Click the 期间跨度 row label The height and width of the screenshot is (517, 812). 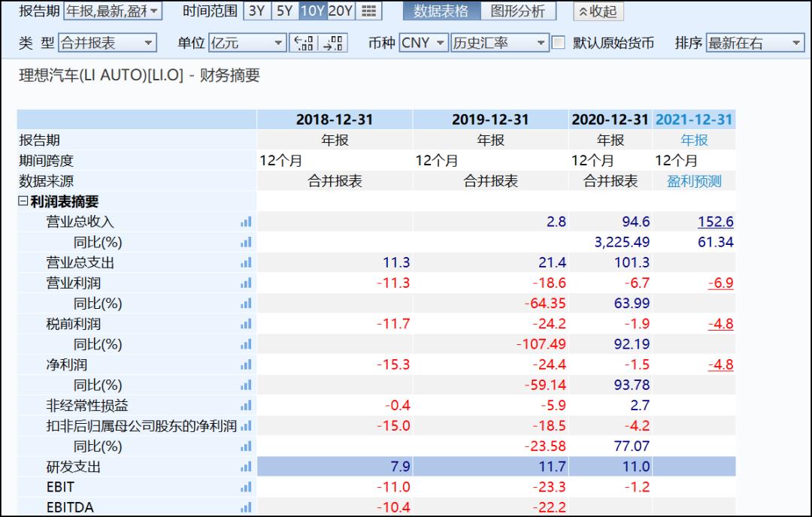[46, 161]
